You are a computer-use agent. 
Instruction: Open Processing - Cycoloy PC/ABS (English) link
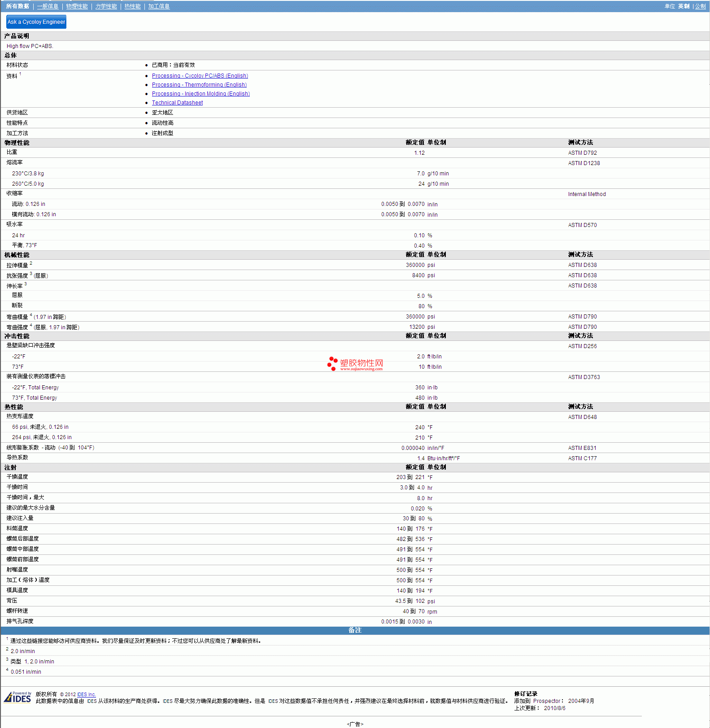[x=200, y=76]
